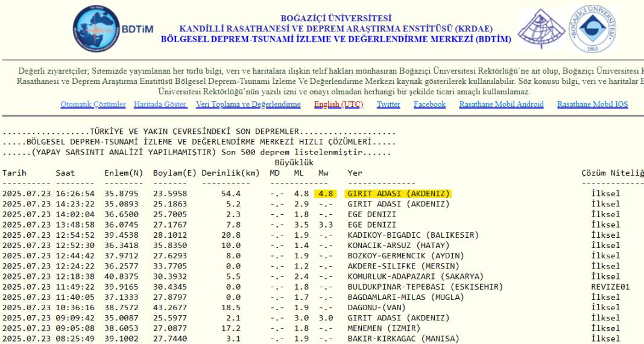
Task: Click the ML column header
Action: (x=298, y=173)
